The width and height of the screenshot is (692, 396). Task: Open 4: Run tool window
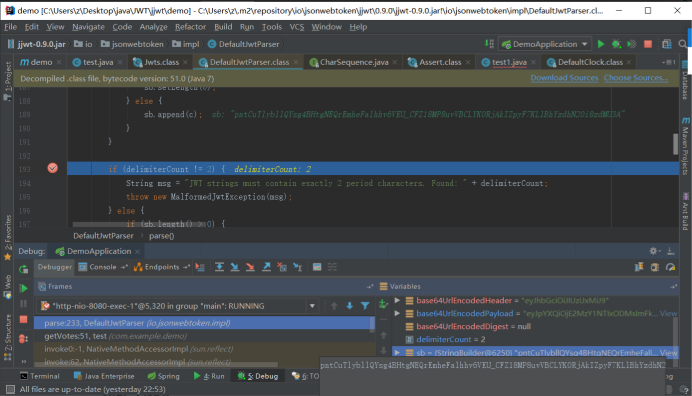(x=209, y=376)
